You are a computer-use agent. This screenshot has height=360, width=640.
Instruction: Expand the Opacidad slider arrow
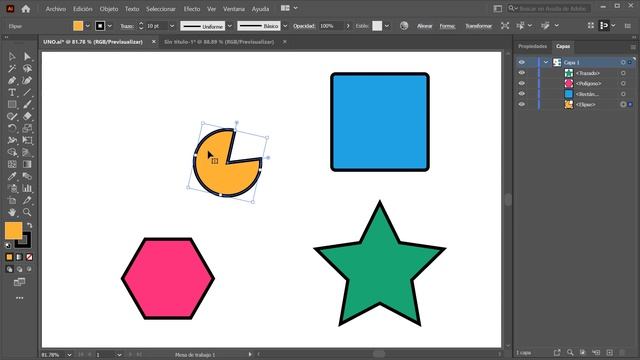tap(348, 26)
